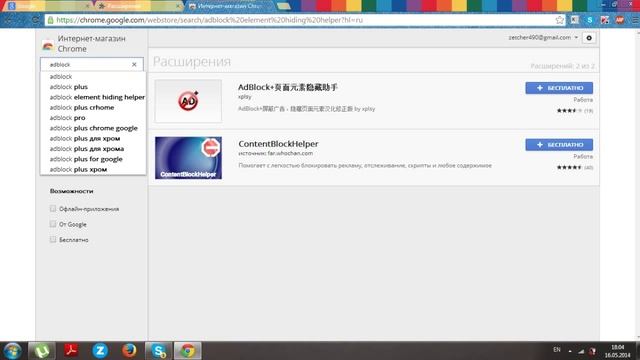Click the star rating of AdBlock+ extension
Image resolution: width=640 pixels, height=360 pixels.
click(569, 111)
